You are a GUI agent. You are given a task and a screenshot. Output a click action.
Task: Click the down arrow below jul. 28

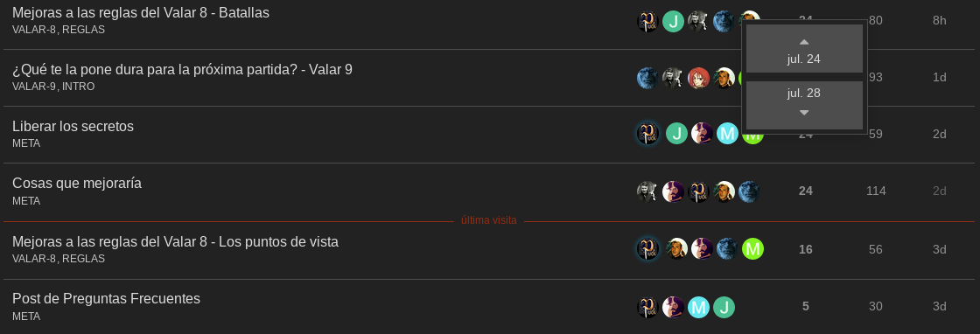pyautogui.click(x=804, y=113)
